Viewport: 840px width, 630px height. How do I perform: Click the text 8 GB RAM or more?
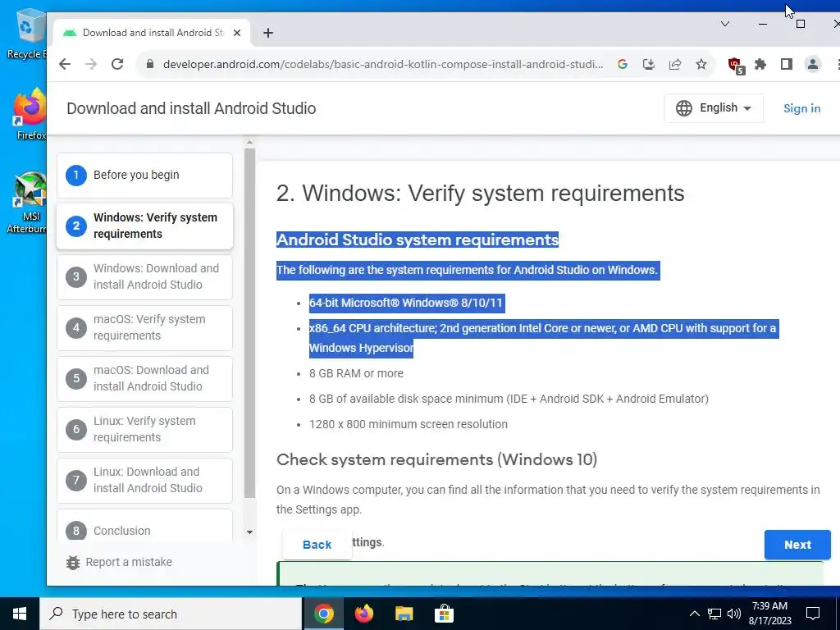(356, 373)
